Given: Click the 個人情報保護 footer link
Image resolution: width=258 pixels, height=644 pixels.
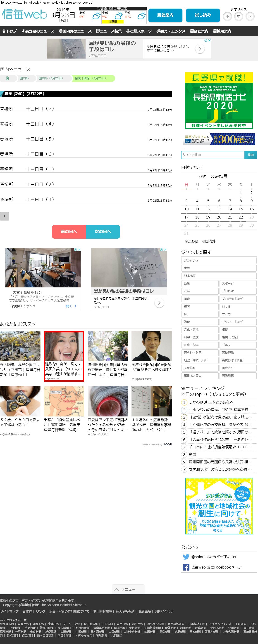Looking at the screenshot, I should pyautogui.click(x=125, y=611).
